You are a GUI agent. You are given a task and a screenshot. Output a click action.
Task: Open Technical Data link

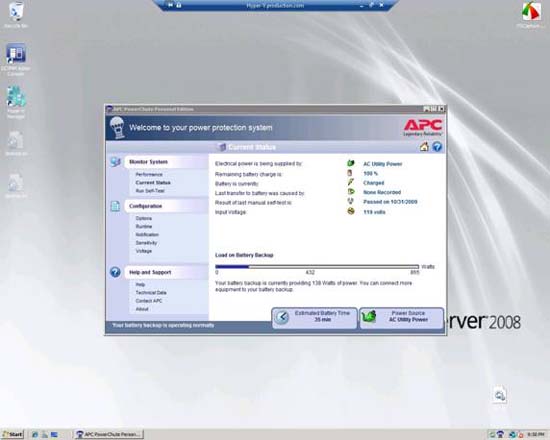pyautogui.click(x=151, y=293)
